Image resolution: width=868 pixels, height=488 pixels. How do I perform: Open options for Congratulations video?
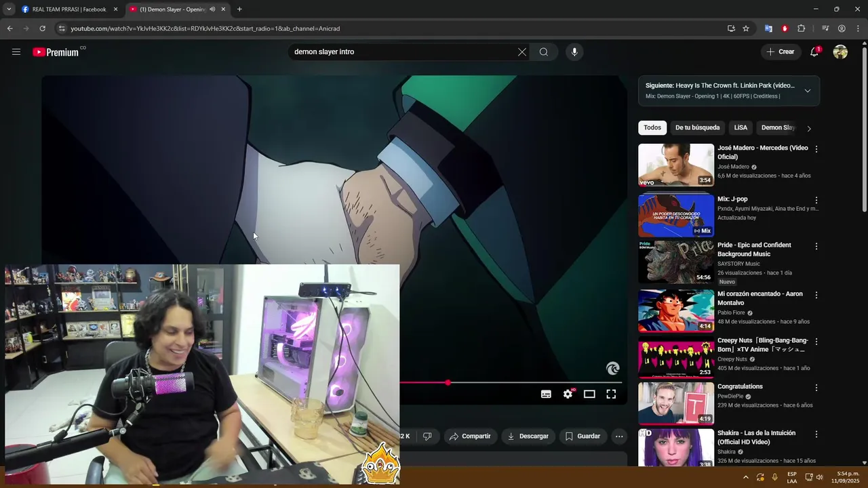[816, 388]
